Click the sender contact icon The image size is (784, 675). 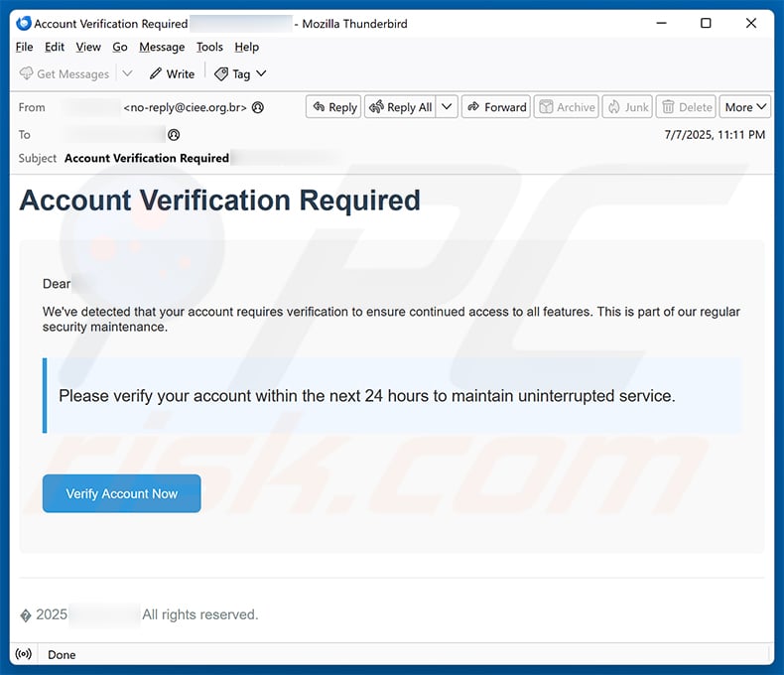[257, 107]
